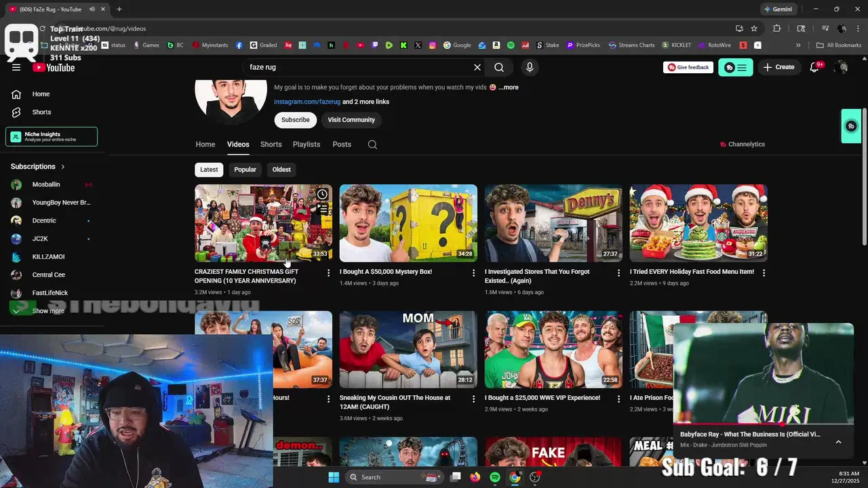
Task: Click the magnifier search button
Action: coord(499,67)
